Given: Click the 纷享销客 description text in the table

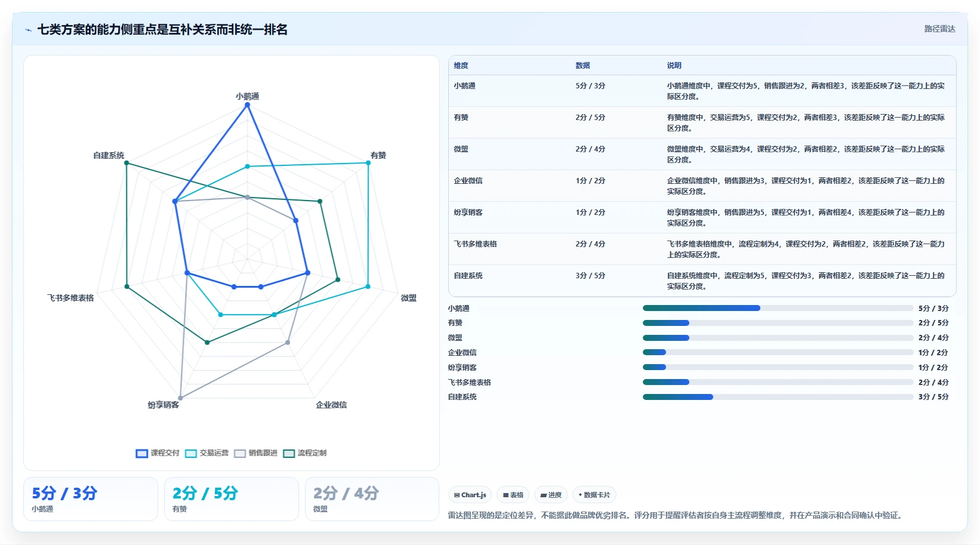Looking at the screenshot, I should click(806, 218).
